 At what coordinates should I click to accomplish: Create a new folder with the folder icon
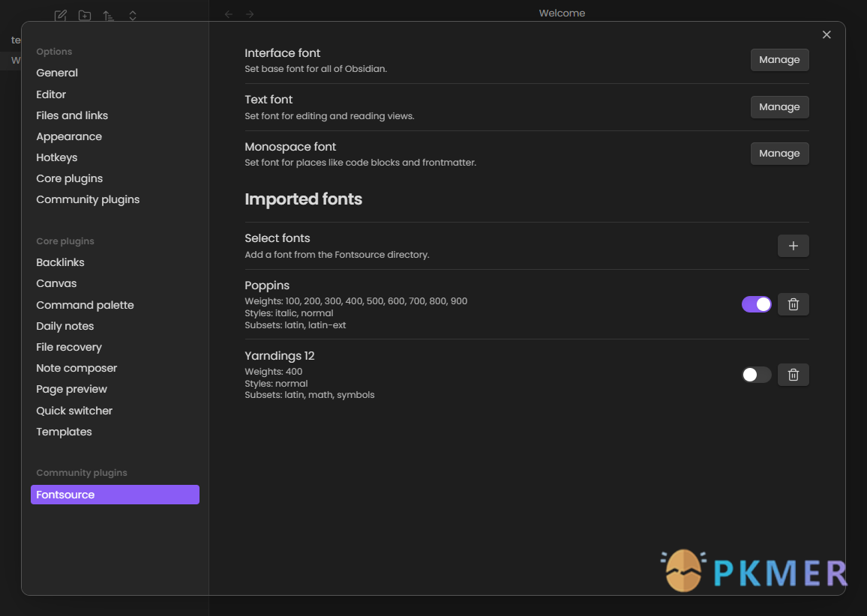85,16
